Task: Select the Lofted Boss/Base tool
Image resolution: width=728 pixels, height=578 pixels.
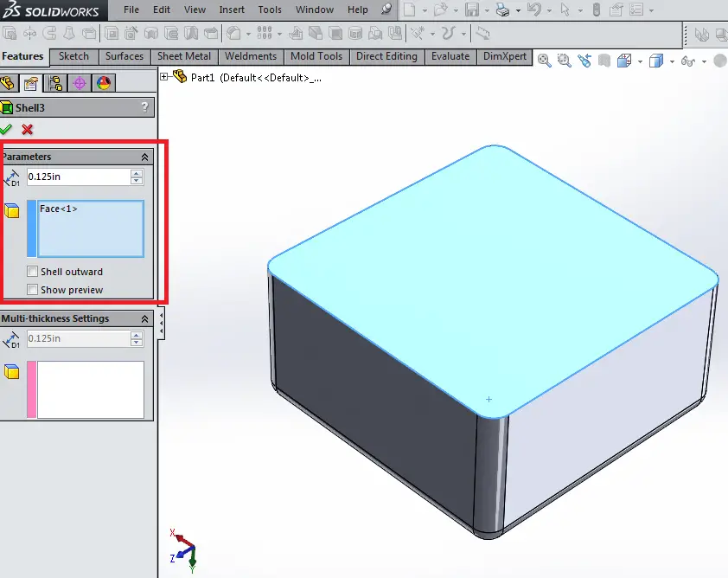Action: pos(69,34)
